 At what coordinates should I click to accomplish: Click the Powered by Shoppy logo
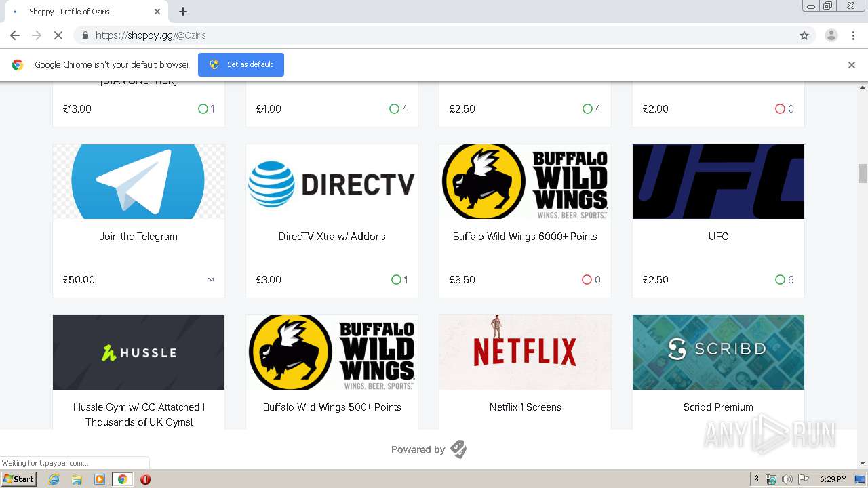458,449
